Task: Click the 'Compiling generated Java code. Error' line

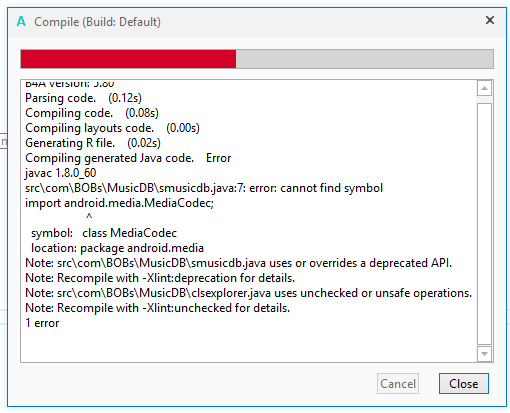Action: (128, 158)
